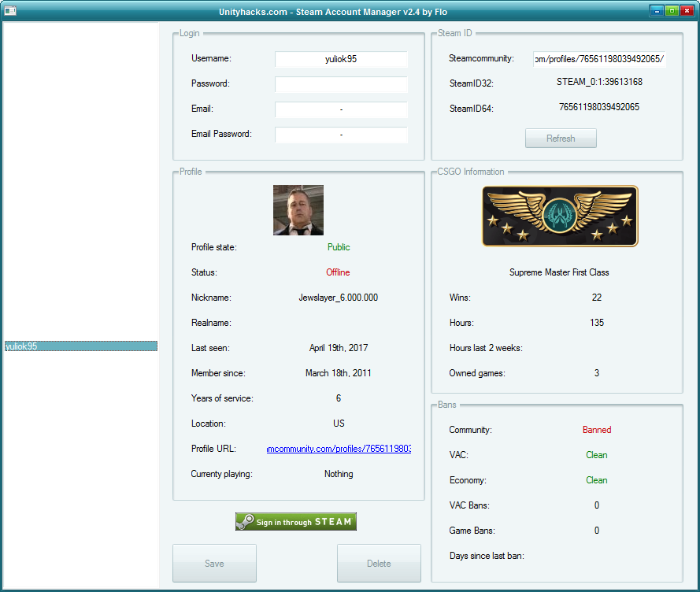This screenshot has width=700, height=592.
Task: Focus the Username input field
Action: point(341,59)
